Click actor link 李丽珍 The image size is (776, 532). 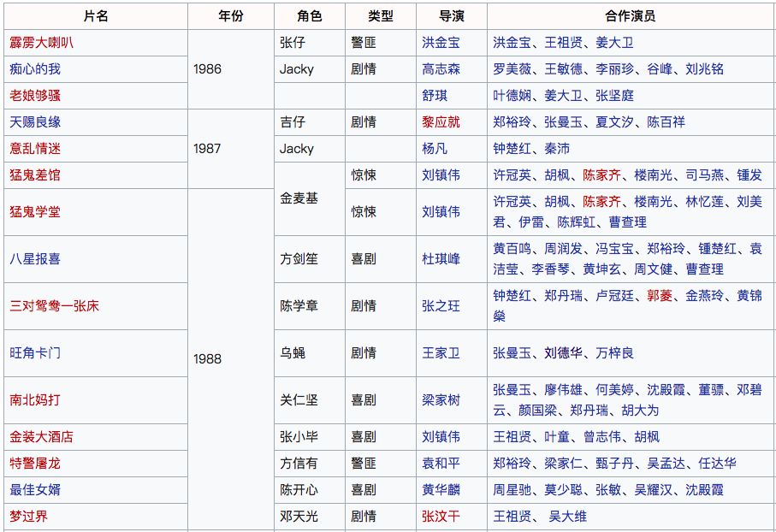pyautogui.click(x=614, y=69)
